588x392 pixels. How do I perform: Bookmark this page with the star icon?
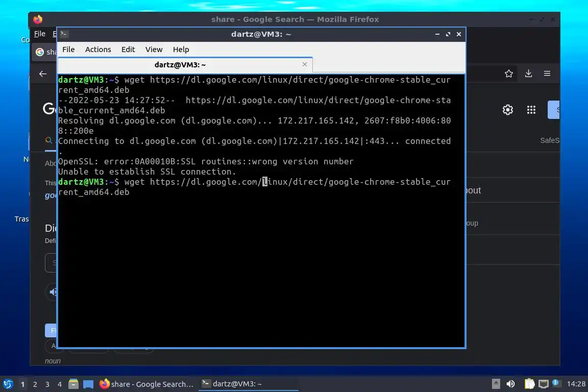[508, 73]
